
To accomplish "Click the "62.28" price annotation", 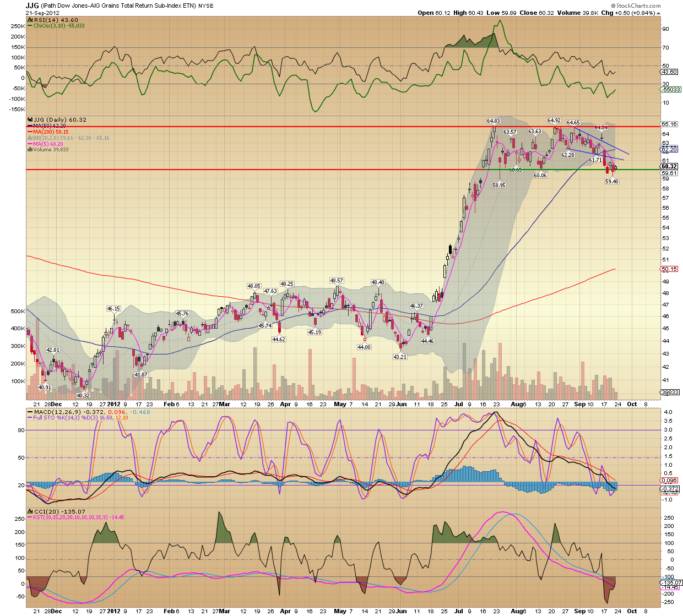I will [568, 155].
